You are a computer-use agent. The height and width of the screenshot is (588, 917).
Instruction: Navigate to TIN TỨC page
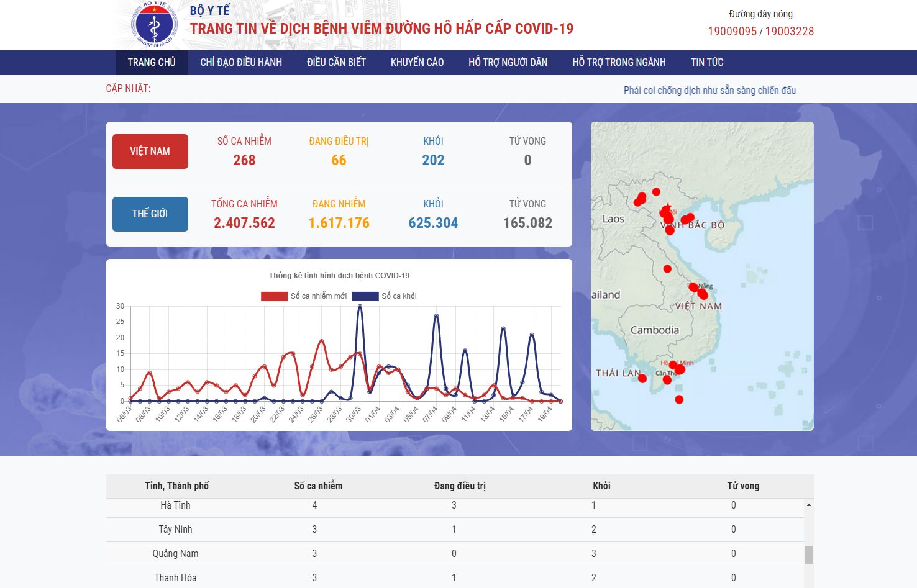[x=707, y=63]
